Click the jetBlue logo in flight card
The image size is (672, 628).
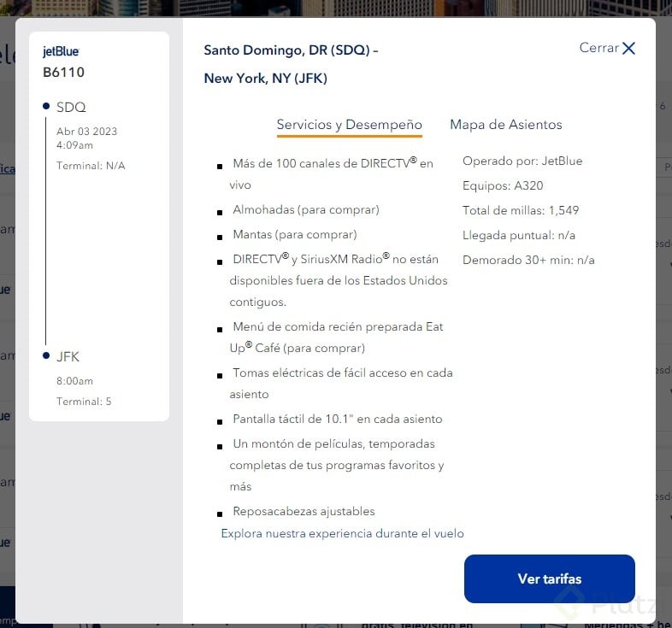coord(61,51)
